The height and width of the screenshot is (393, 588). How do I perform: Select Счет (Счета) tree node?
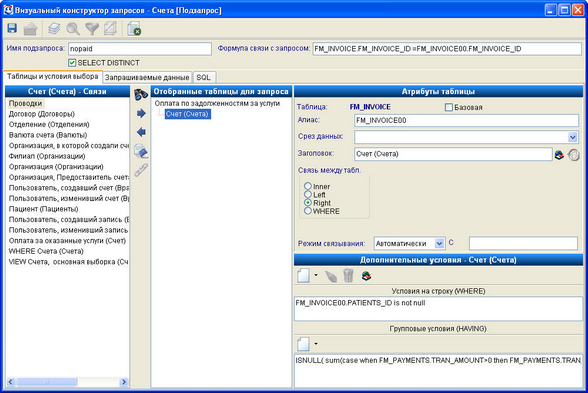[187, 114]
